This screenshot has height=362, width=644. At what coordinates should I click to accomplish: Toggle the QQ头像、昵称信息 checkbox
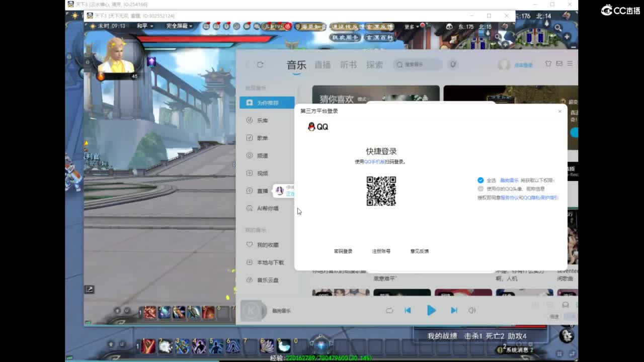[x=480, y=189]
